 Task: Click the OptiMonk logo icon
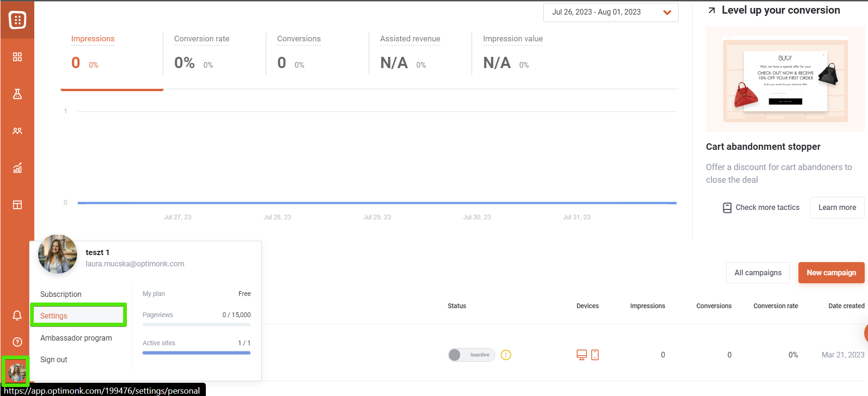tap(17, 20)
